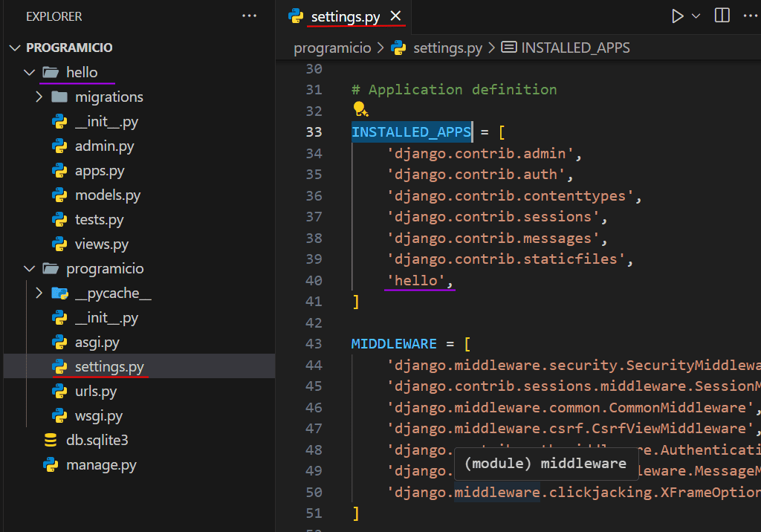Click 'django.contrib.auth' on line 35

[x=476, y=175]
